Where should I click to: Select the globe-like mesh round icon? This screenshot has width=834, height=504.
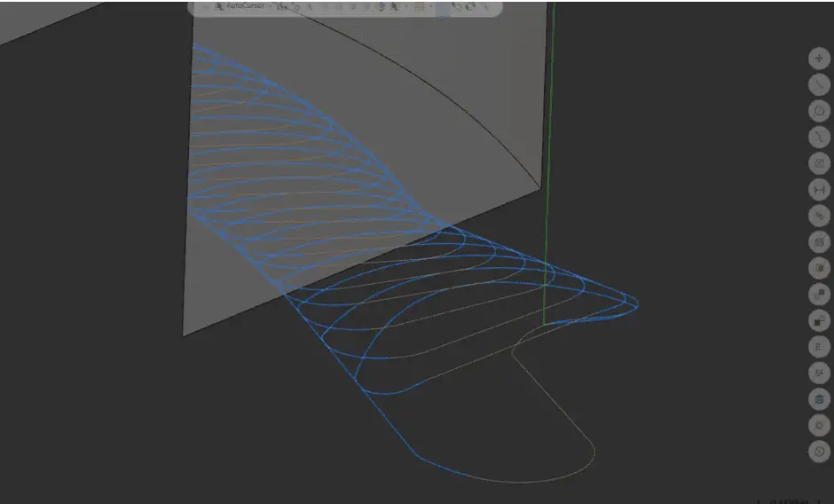tap(819, 399)
